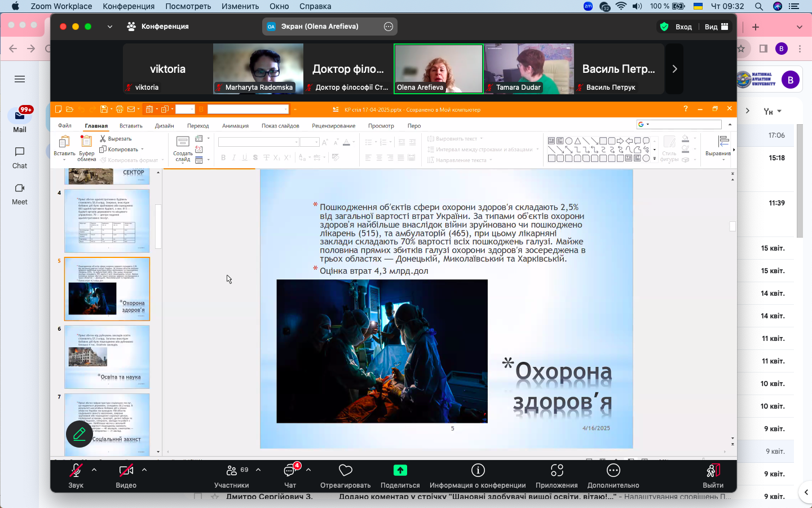Unmute microphone via Звук button
The height and width of the screenshot is (508, 812).
click(76, 475)
